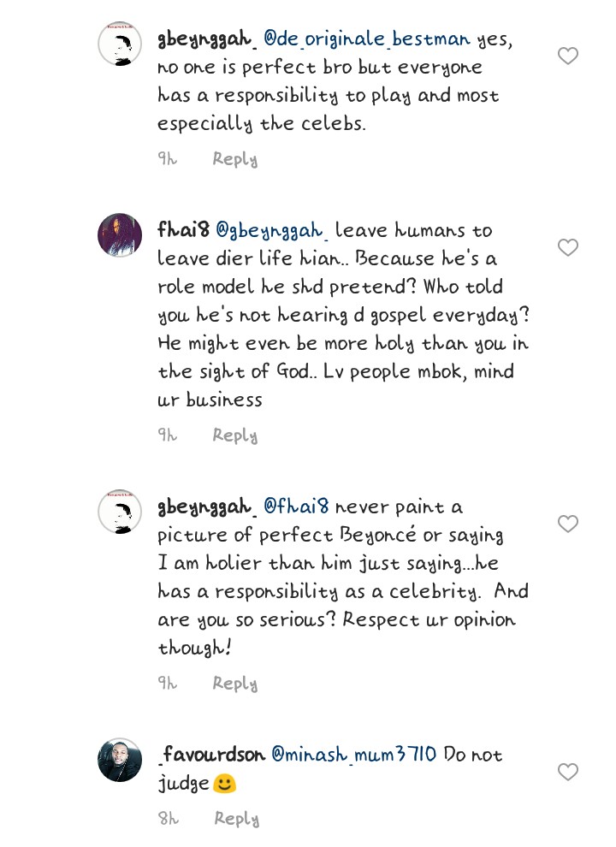
Task: Like gbeynggah_'s comment about celebs' responsibility
Action: click(568, 56)
